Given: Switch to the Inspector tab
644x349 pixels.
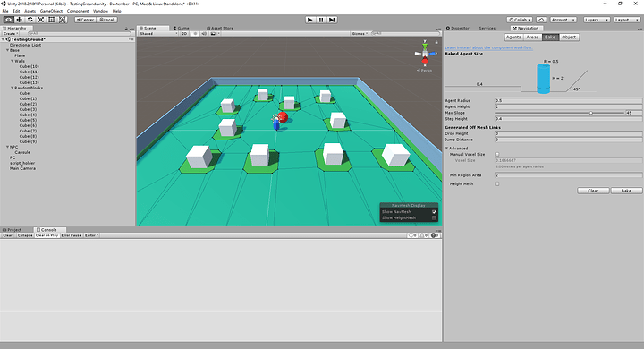Looking at the screenshot, I should pyautogui.click(x=458, y=29).
